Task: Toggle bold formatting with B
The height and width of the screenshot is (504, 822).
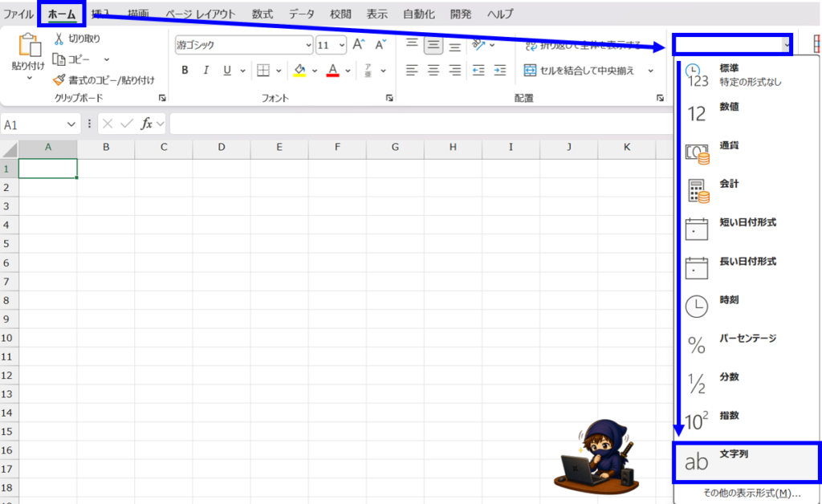Action: 185,70
